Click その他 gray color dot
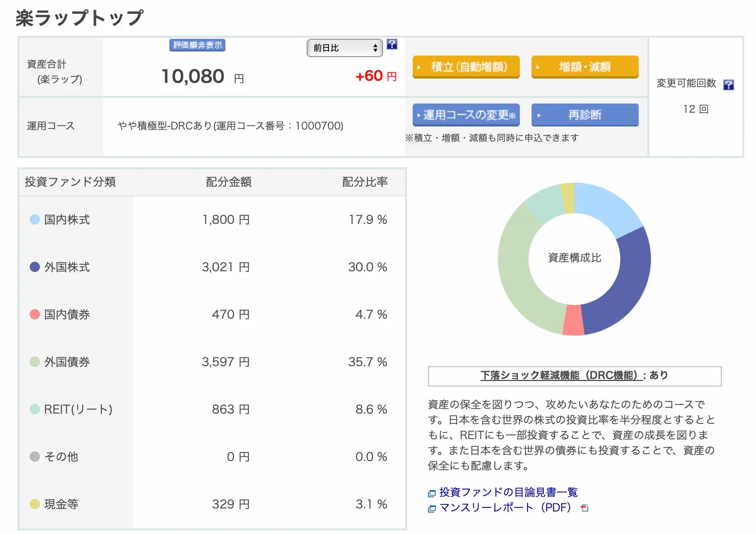 point(35,456)
